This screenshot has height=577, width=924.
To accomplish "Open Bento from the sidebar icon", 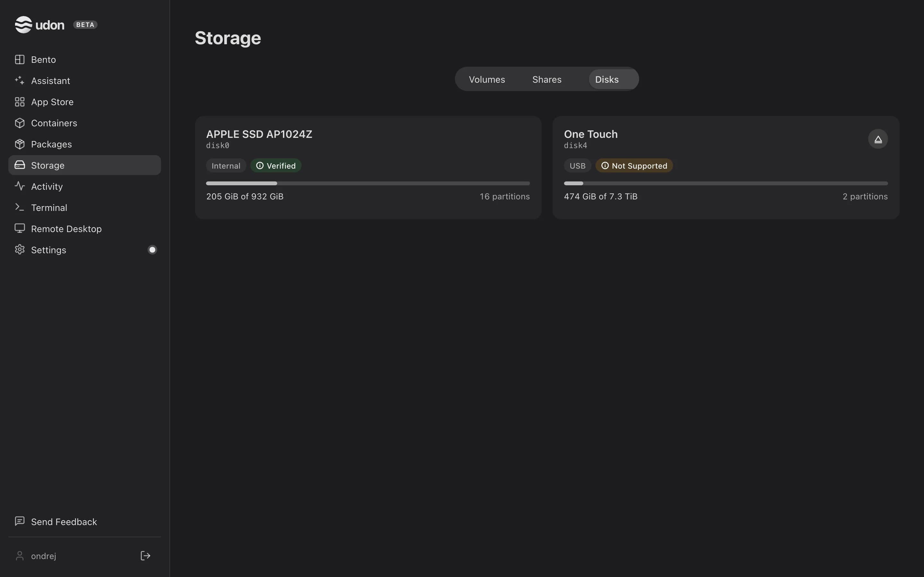I will click(20, 60).
